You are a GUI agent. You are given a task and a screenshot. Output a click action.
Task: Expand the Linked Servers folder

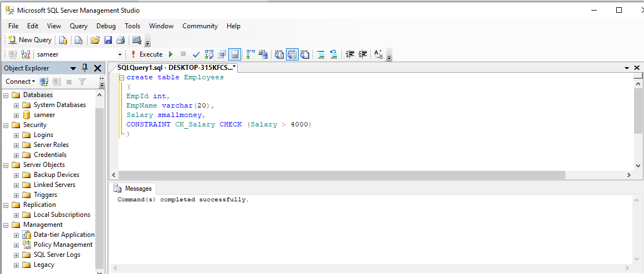coord(17,185)
